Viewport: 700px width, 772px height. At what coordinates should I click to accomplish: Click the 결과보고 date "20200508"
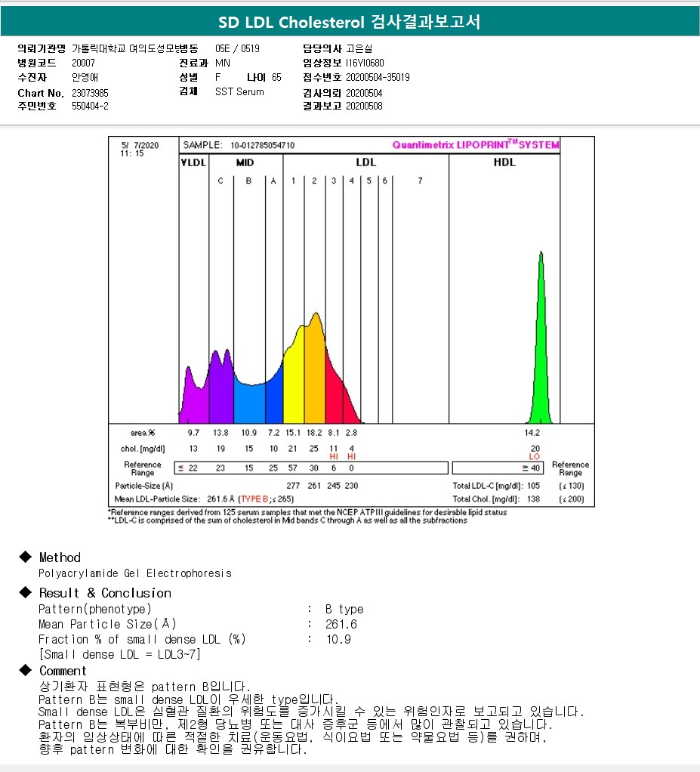pos(364,106)
